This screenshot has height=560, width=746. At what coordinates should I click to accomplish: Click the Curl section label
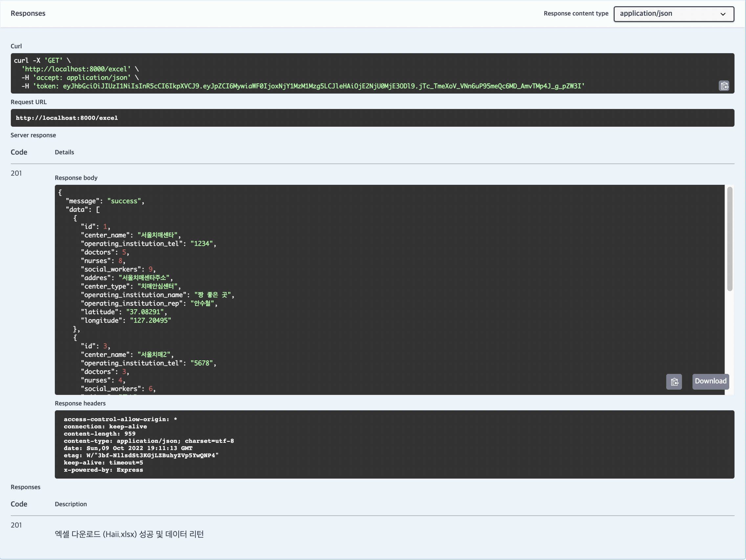[16, 46]
